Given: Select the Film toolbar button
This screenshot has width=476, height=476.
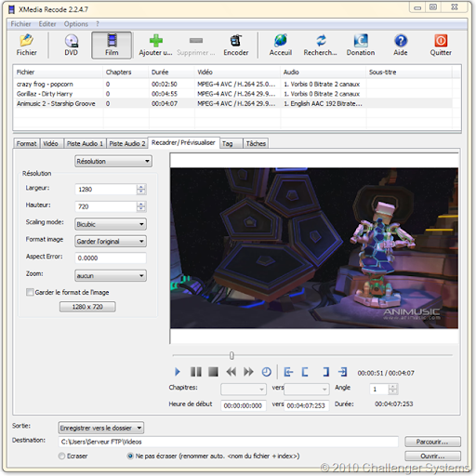Looking at the screenshot, I should click(112, 46).
